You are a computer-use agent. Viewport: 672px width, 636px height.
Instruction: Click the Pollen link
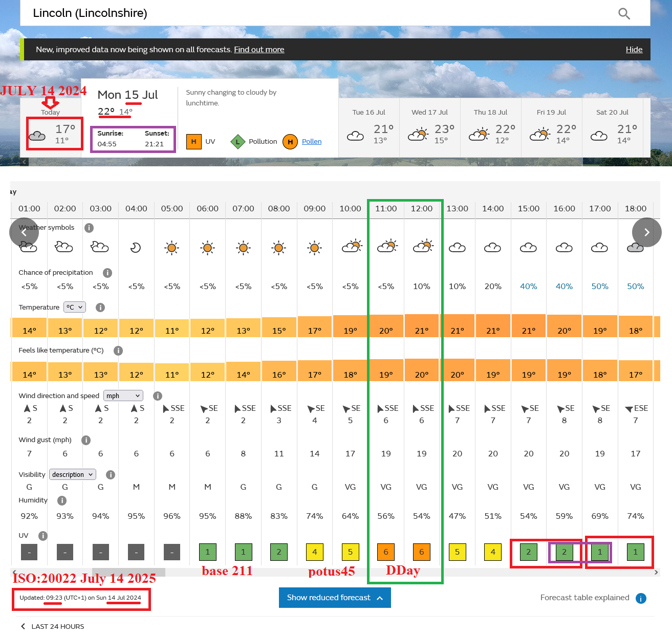(x=312, y=142)
